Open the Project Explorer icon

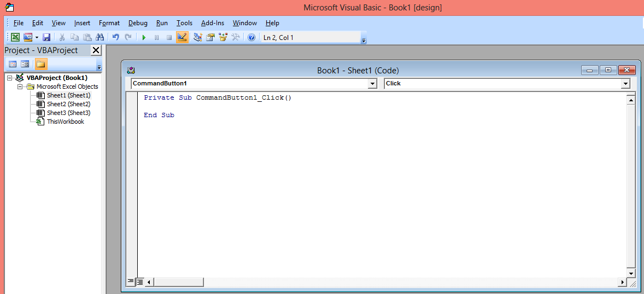coord(197,37)
